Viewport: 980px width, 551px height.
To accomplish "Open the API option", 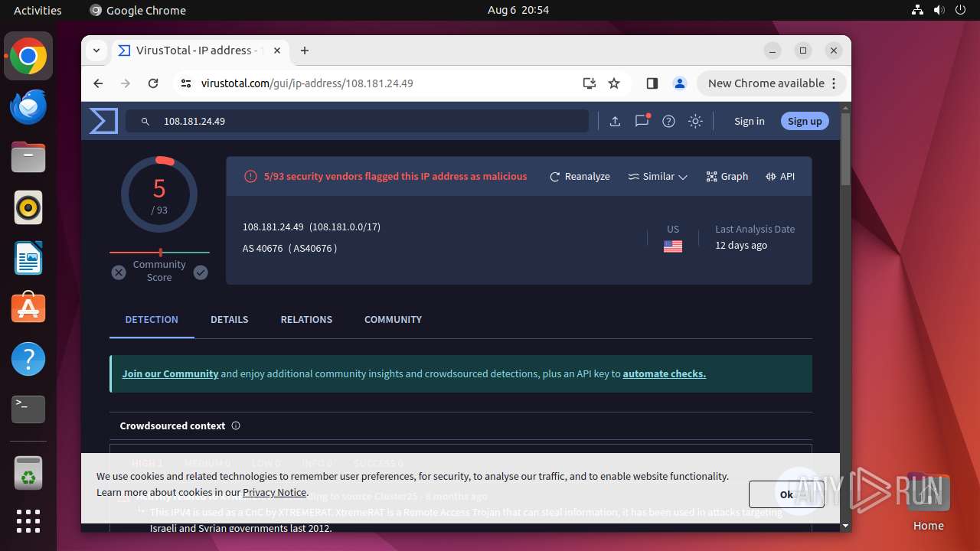I will click(780, 176).
